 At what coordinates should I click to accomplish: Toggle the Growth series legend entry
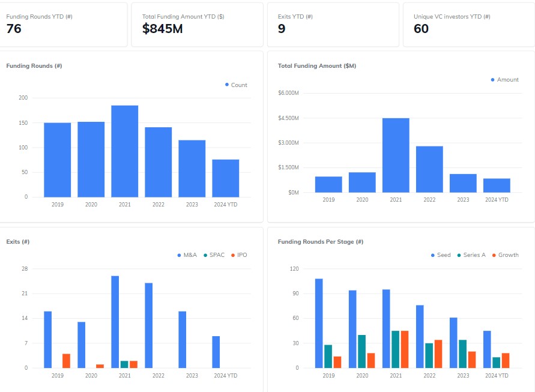tap(506, 255)
